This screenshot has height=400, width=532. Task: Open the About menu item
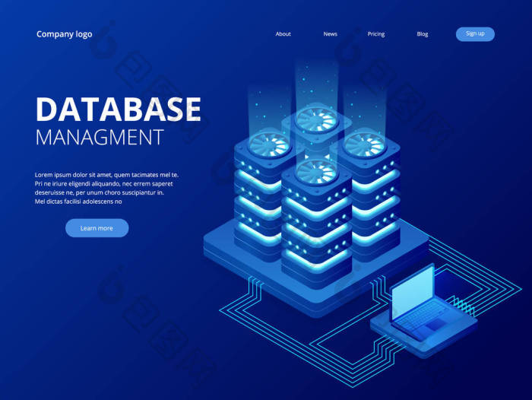283,34
